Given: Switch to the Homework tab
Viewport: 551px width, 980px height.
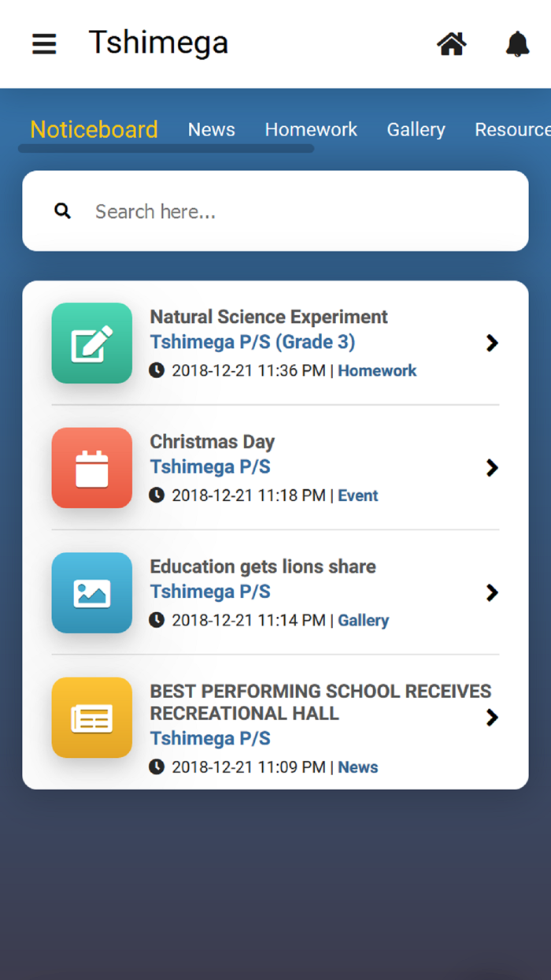Looking at the screenshot, I should [x=311, y=130].
